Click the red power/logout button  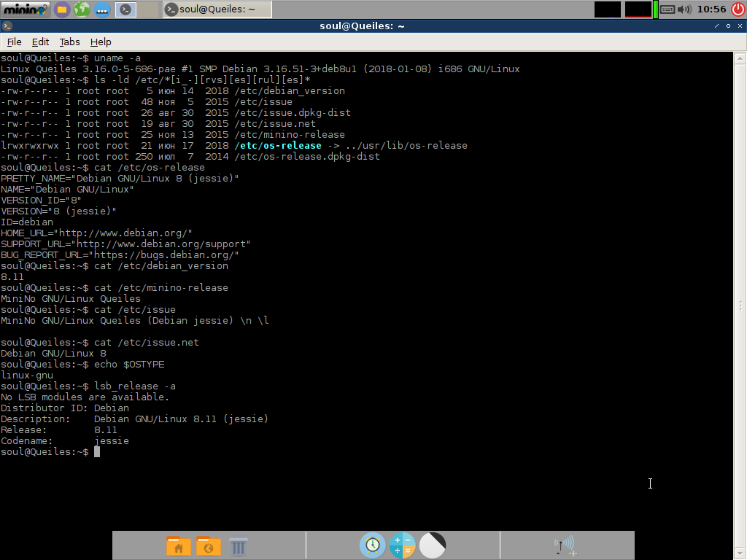pos(738,9)
